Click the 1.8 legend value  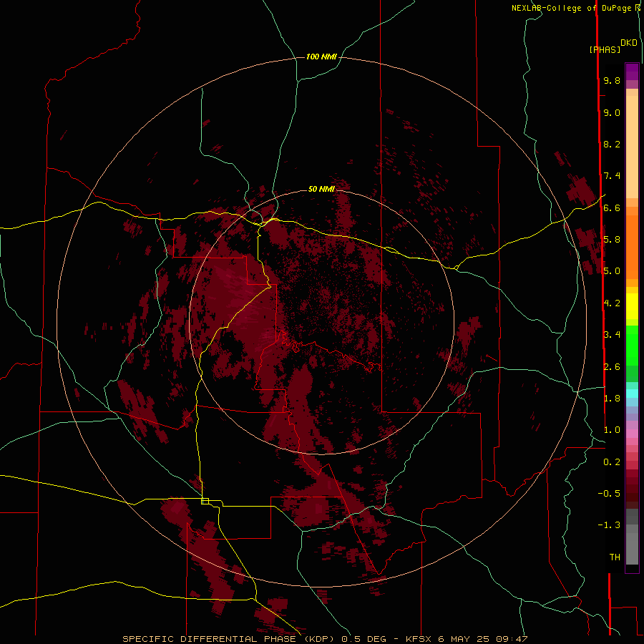[x=612, y=398]
